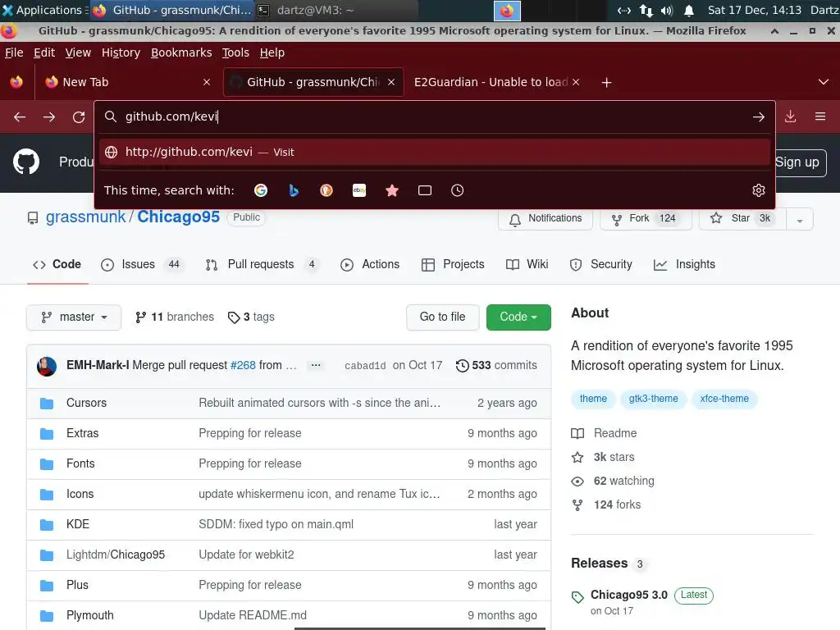840x630 pixels.
Task: View the 3 tags link
Action: tap(251, 317)
